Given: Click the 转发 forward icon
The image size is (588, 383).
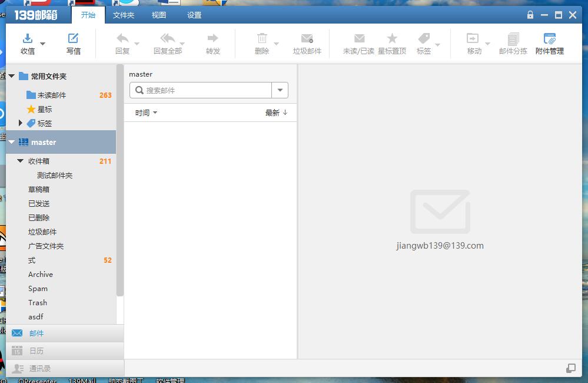Looking at the screenshot, I should pos(212,38).
